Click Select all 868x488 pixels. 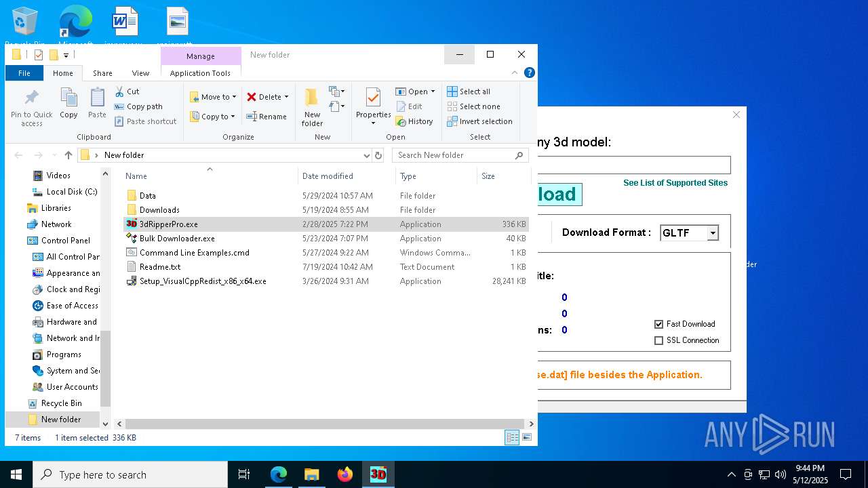(469, 91)
